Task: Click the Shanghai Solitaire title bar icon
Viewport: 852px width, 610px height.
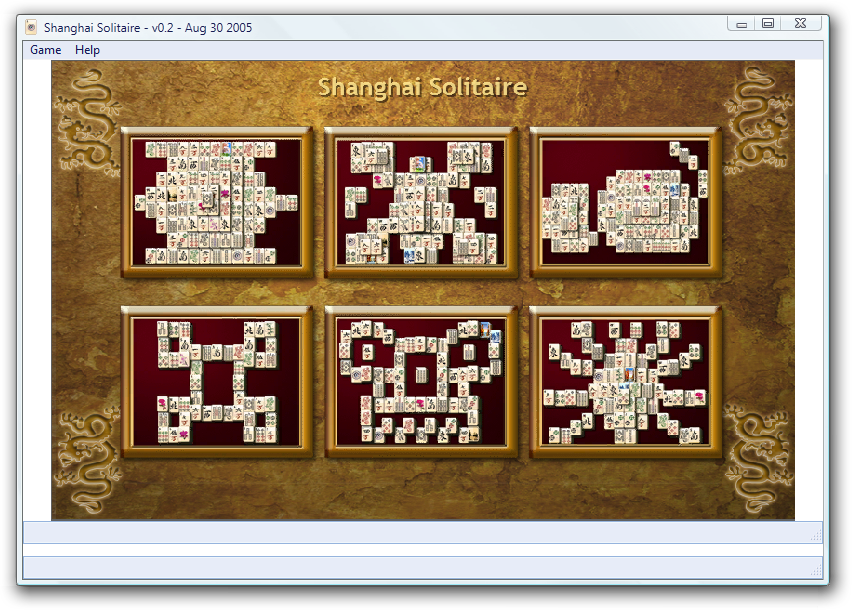Action: click(x=32, y=27)
